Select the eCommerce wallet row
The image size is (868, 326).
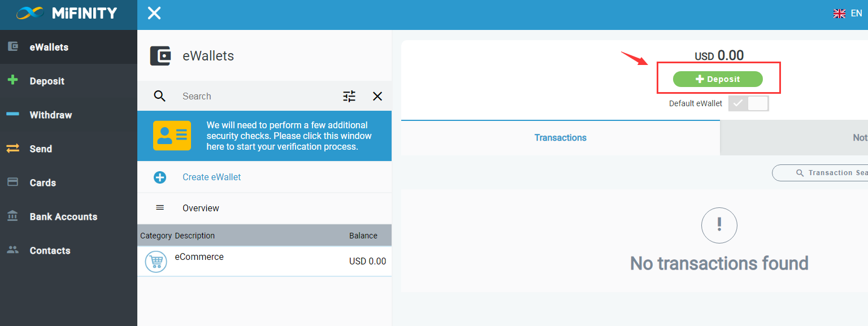point(264,262)
